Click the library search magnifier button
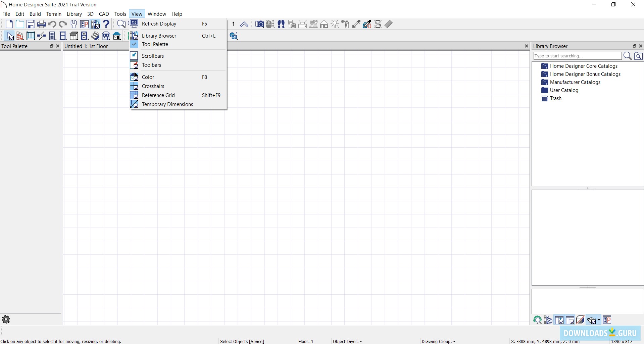Image resolution: width=644 pixels, height=344 pixels. click(627, 56)
